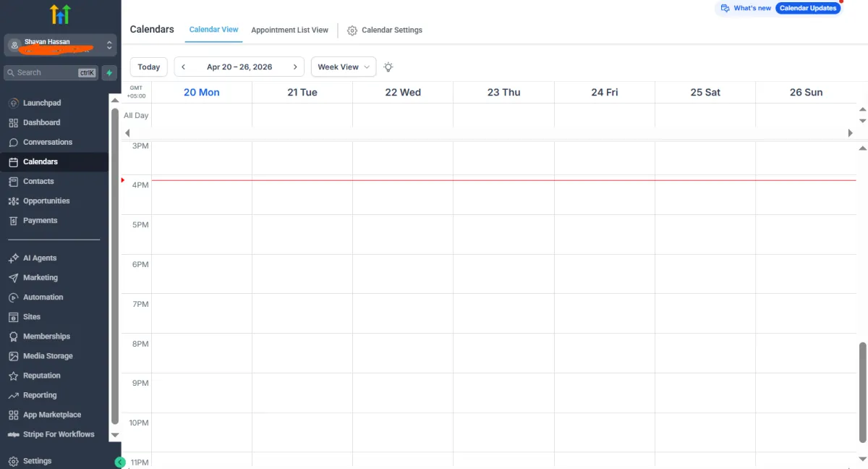Viewport: 868px width, 469px height.
Task: Expand the Shavan Hassan account switcher
Action: point(60,45)
